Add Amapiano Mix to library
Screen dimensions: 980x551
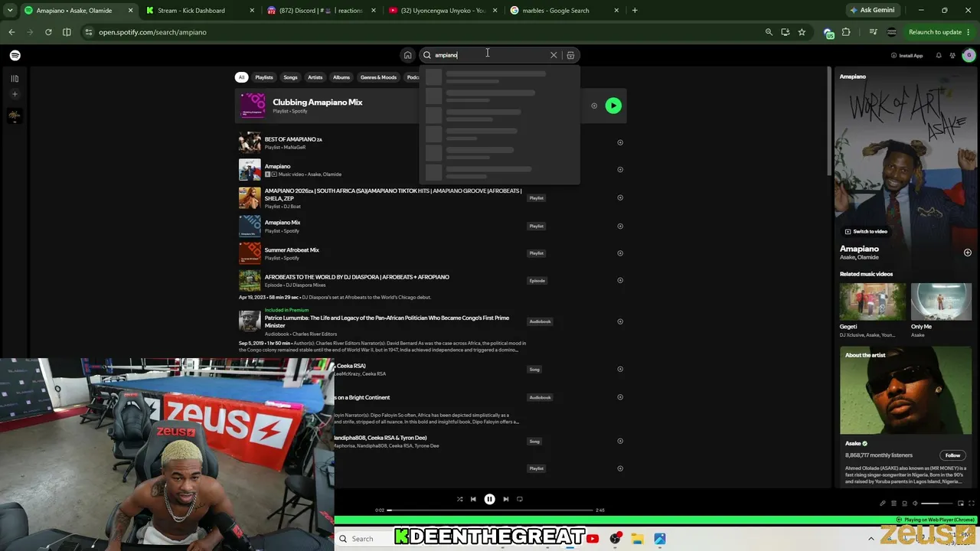click(620, 226)
